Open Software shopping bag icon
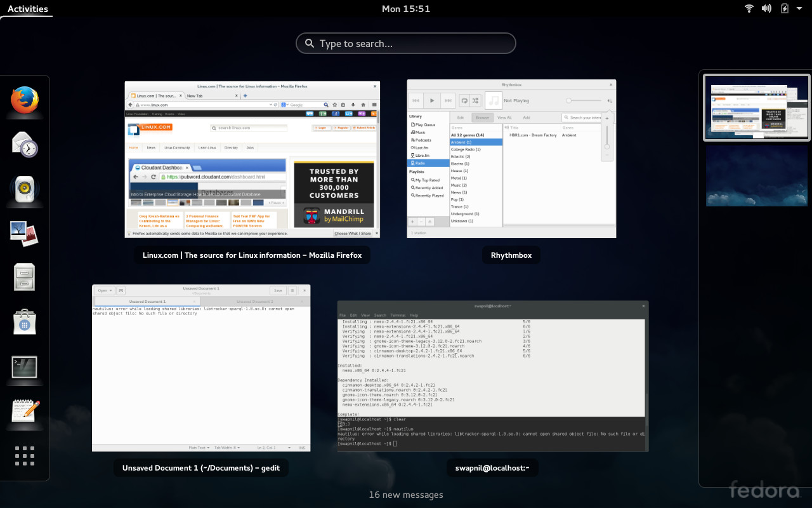The width and height of the screenshot is (812, 508). click(25, 323)
